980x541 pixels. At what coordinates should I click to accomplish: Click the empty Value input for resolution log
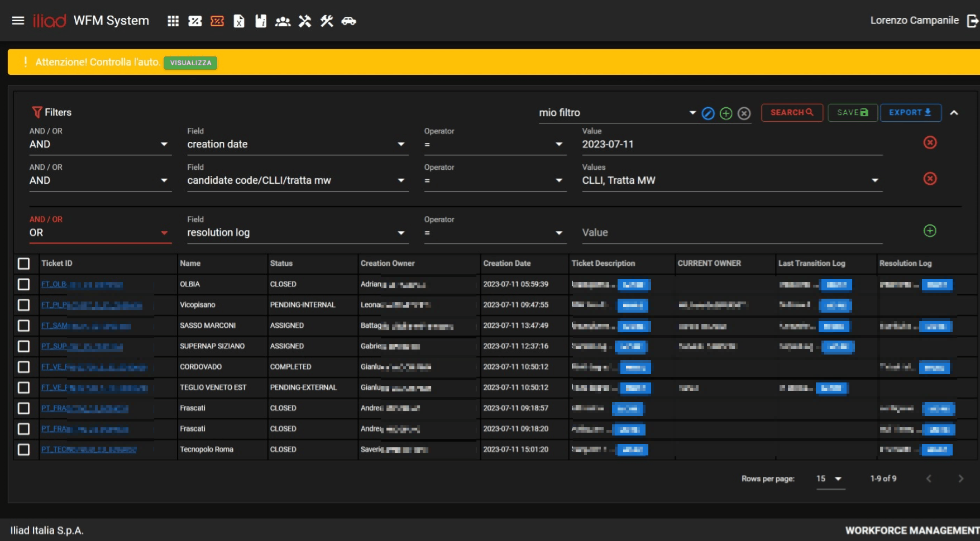click(732, 232)
